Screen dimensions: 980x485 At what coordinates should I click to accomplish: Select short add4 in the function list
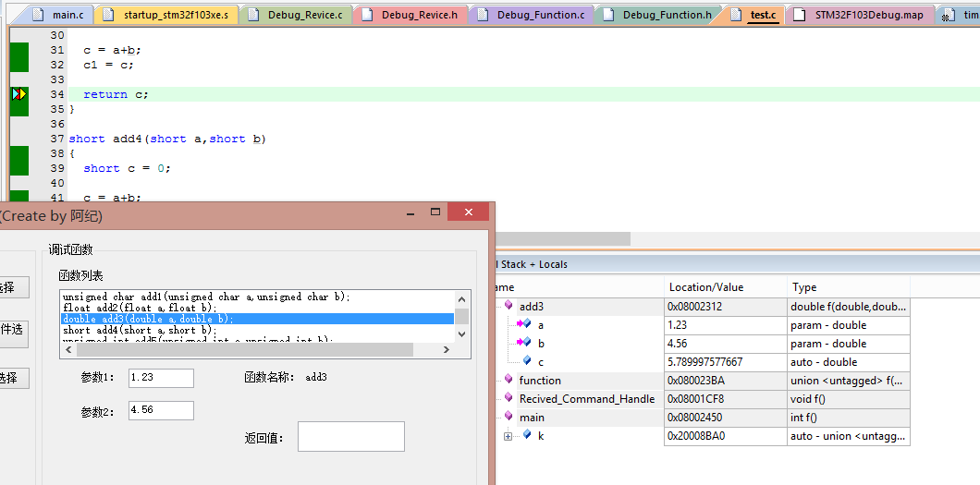(x=140, y=330)
